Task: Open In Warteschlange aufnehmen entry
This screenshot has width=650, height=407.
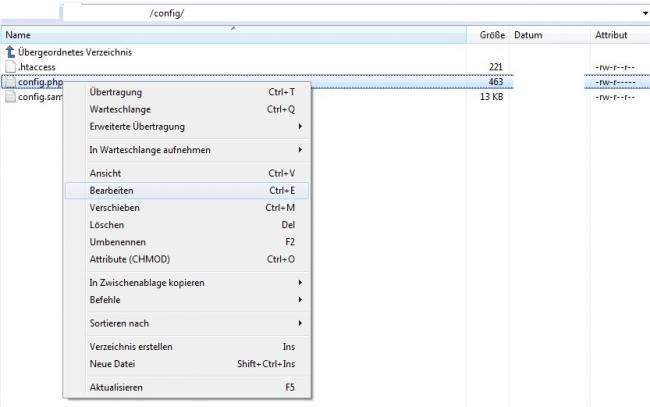Action: [187, 150]
